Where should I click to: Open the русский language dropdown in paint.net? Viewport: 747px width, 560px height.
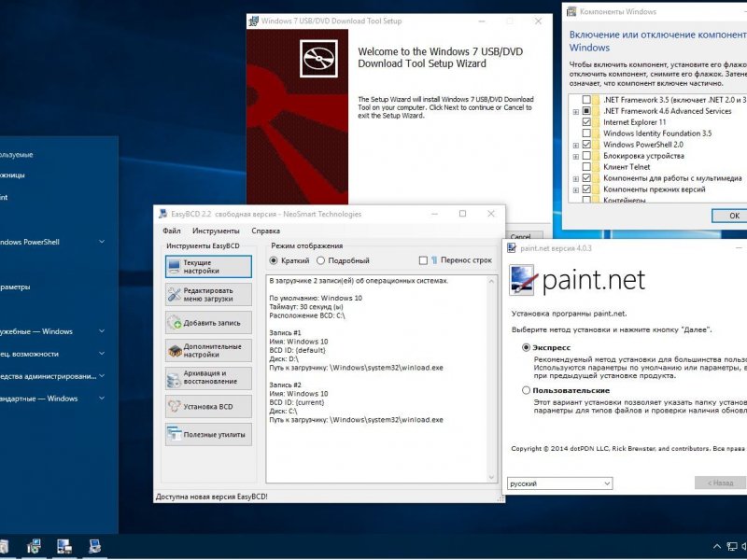[559, 483]
